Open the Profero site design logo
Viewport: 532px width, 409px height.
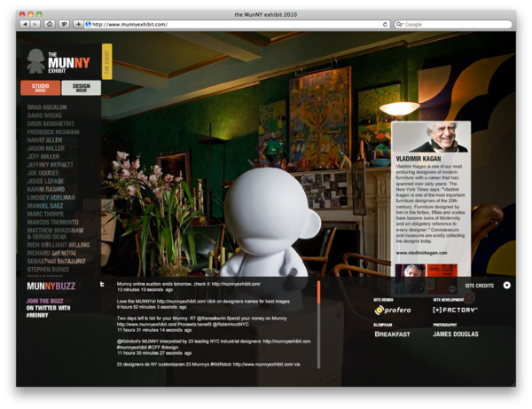393,310
